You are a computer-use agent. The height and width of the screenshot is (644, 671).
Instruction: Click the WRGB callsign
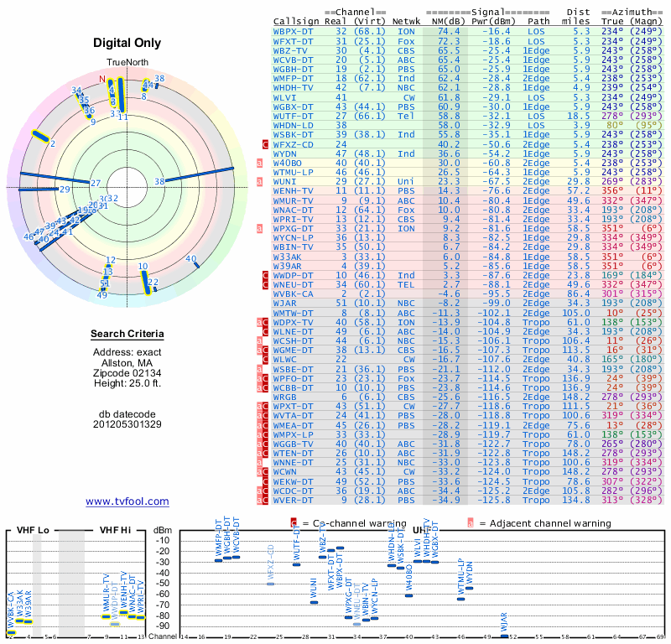pyautogui.click(x=284, y=397)
